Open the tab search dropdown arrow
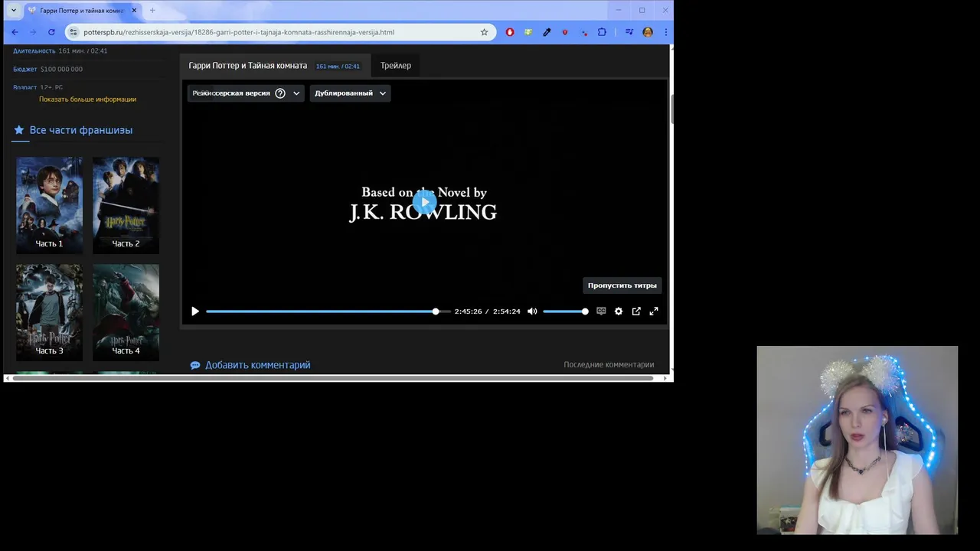980x551 pixels. pos(13,10)
